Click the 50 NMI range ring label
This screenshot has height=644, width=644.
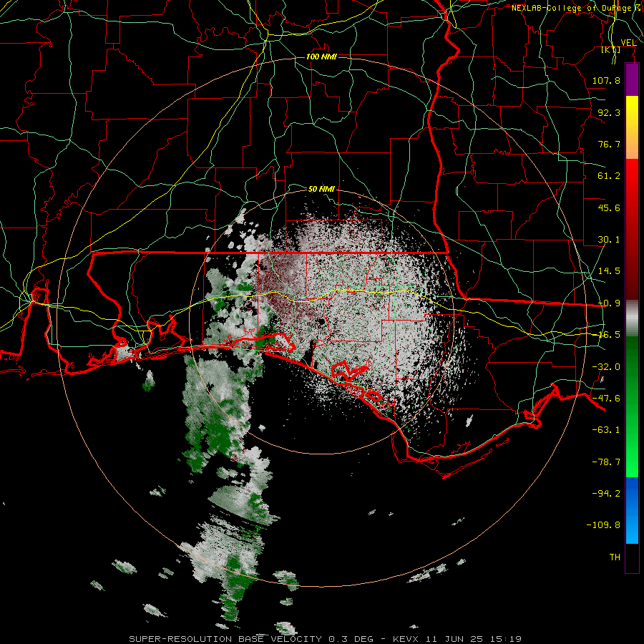coord(321,189)
